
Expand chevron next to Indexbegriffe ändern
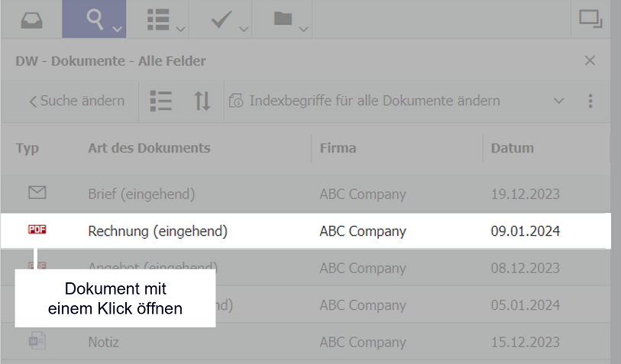[x=558, y=101]
